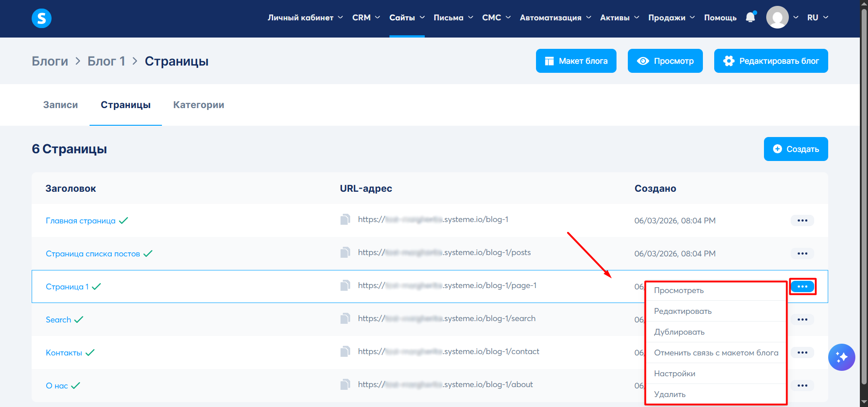
Task: Copy URL icon for blog-1/posts row
Action: [x=345, y=253]
